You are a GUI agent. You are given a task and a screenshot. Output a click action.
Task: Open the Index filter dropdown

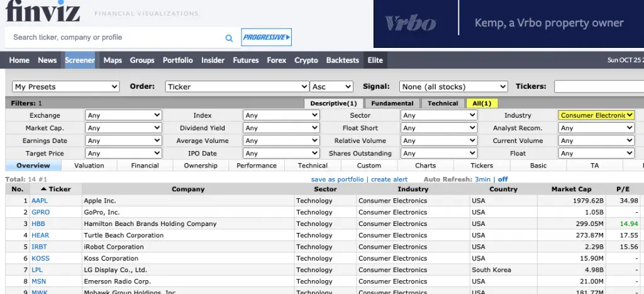[x=281, y=115]
